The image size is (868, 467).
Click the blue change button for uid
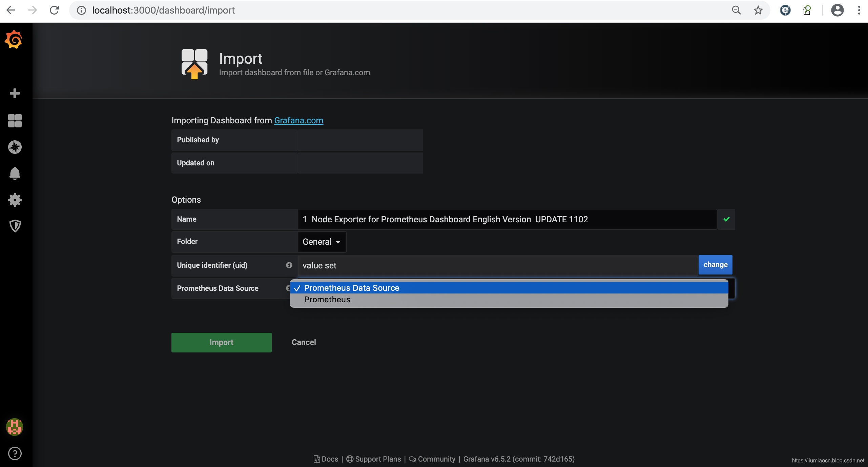point(715,265)
